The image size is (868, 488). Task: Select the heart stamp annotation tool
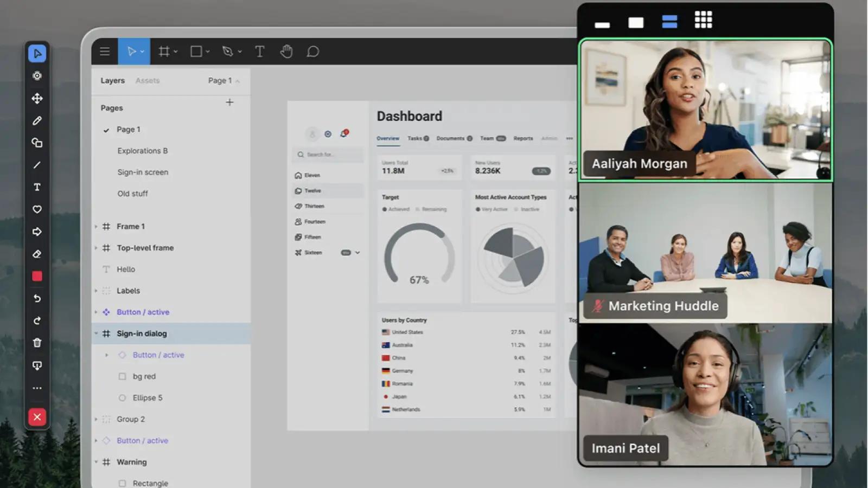37,209
